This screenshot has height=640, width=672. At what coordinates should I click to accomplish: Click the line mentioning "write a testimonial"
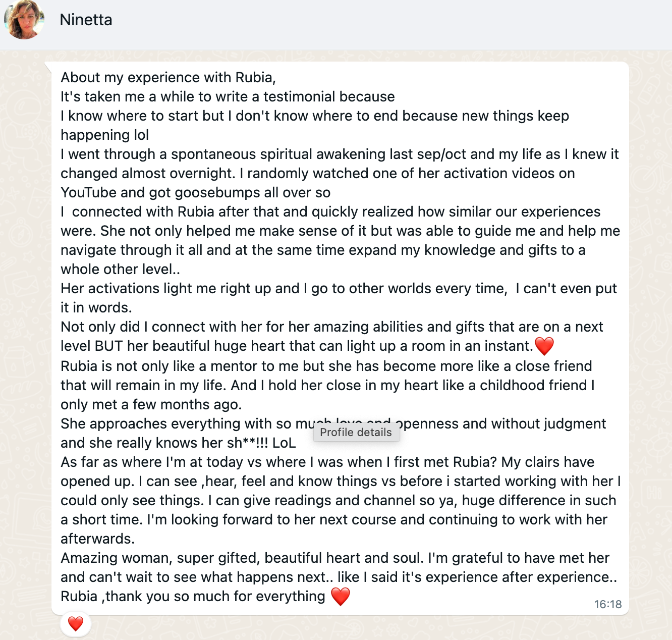click(x=228, y=96)
